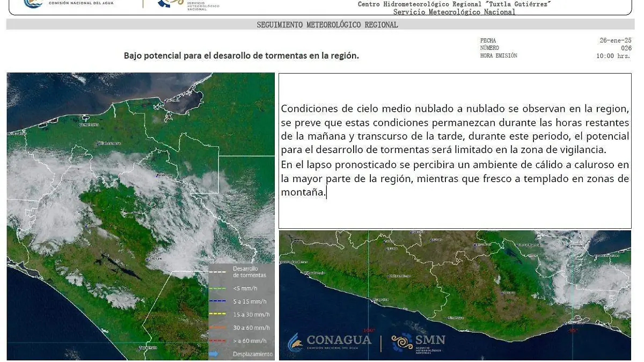Click the Fecha value 26-ene-25
644x362 pixels.
[615, 40]
